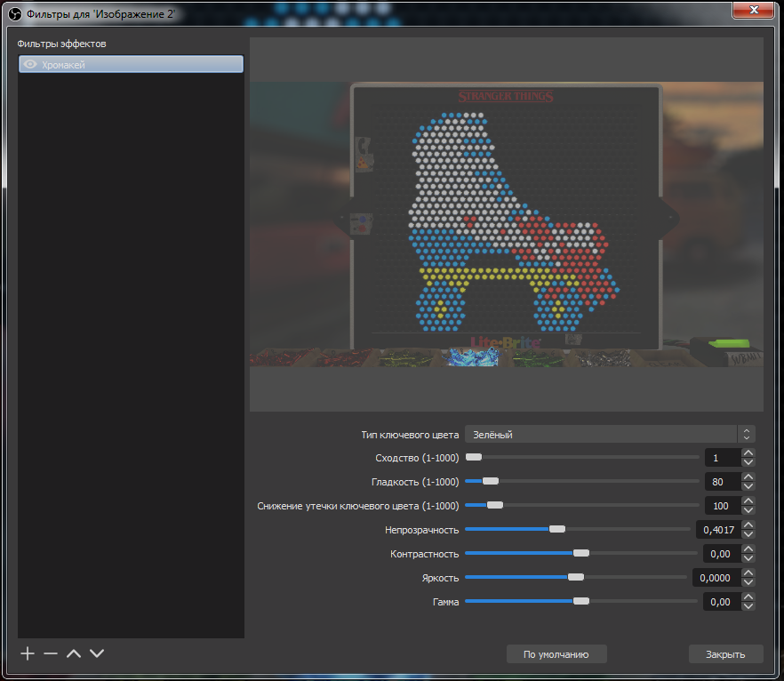Decrease Сходство with down stepper arrow

point(748,462)
